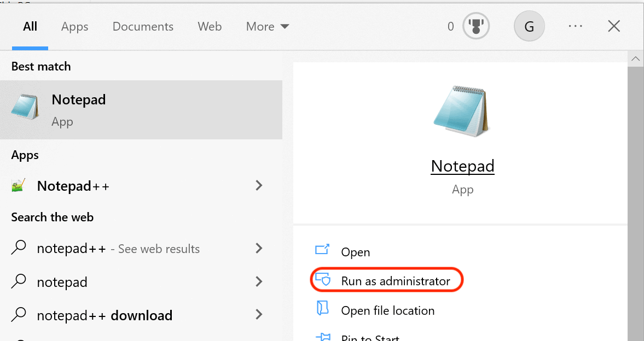The width and height of the screenshot is (644, 341).
Task: Expand notepad++ download suggestion arrow
Action: pyautogui.click(x=259, y=315)
